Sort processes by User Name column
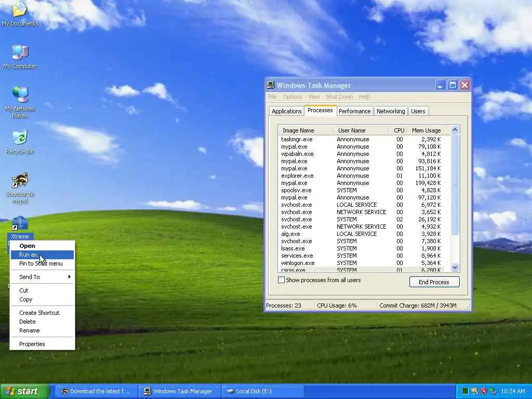This screenshot has height=399, width=532. point(361,130)
